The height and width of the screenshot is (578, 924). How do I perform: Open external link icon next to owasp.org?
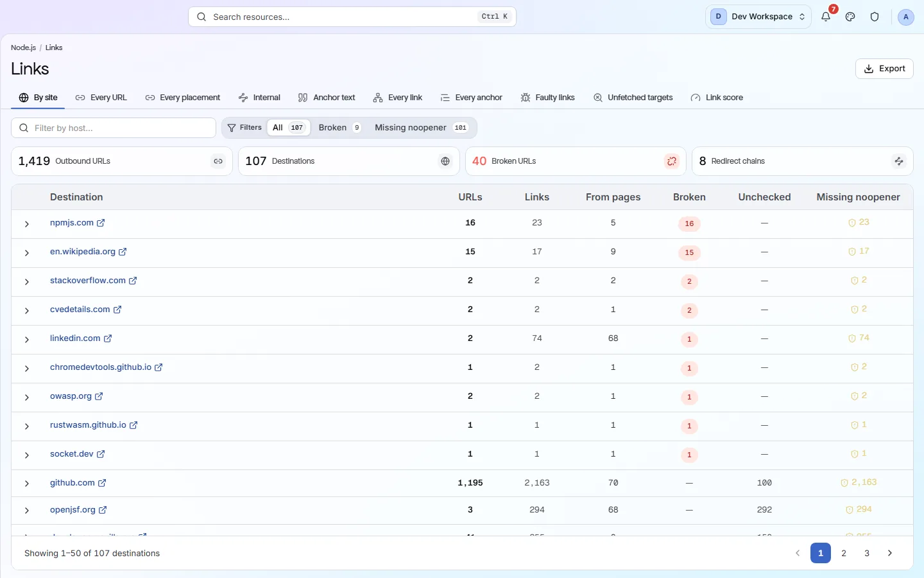click(x=99, y=396)
